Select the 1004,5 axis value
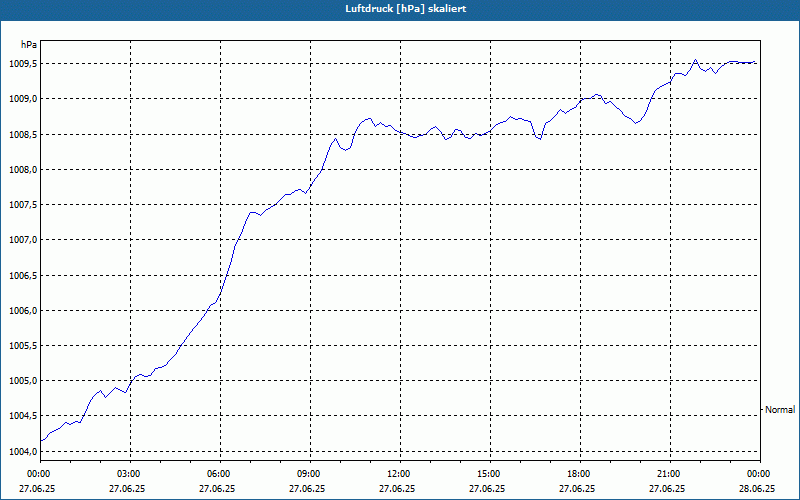 (x=23, y=416)
